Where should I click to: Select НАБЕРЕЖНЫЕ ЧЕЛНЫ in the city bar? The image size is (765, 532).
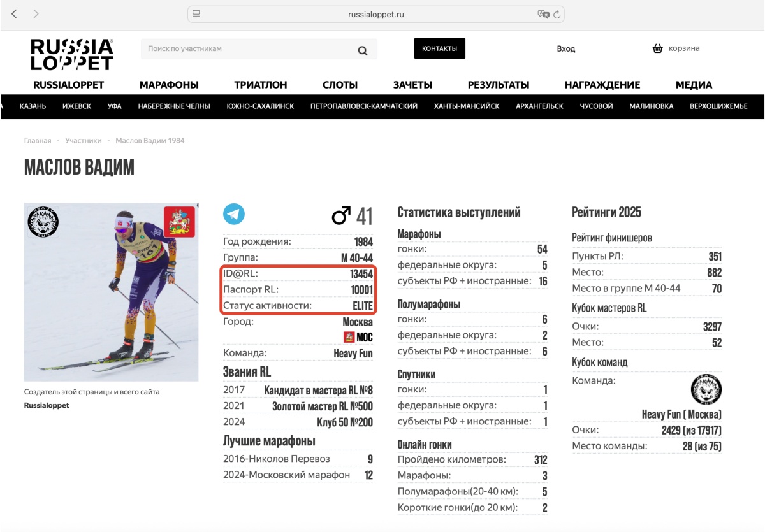tap(174, 106)
